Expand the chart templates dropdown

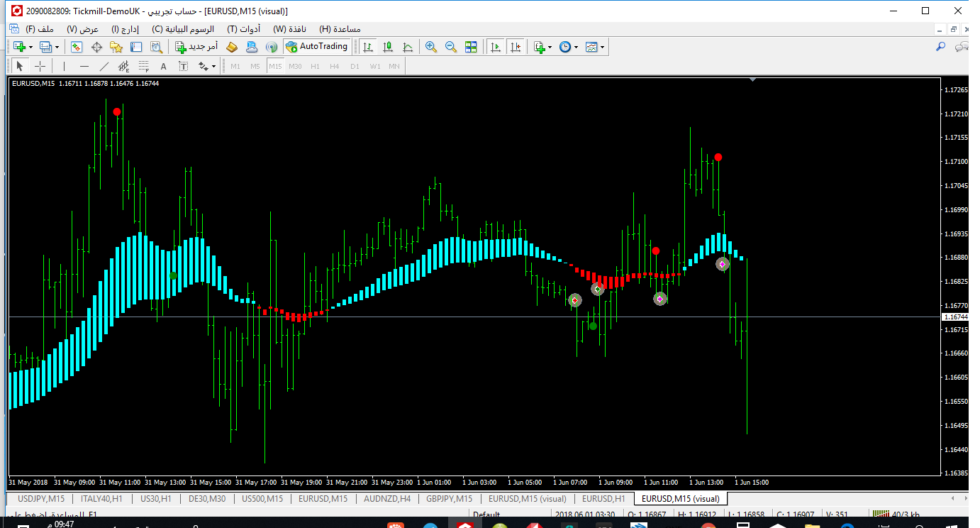coord(603,47)
